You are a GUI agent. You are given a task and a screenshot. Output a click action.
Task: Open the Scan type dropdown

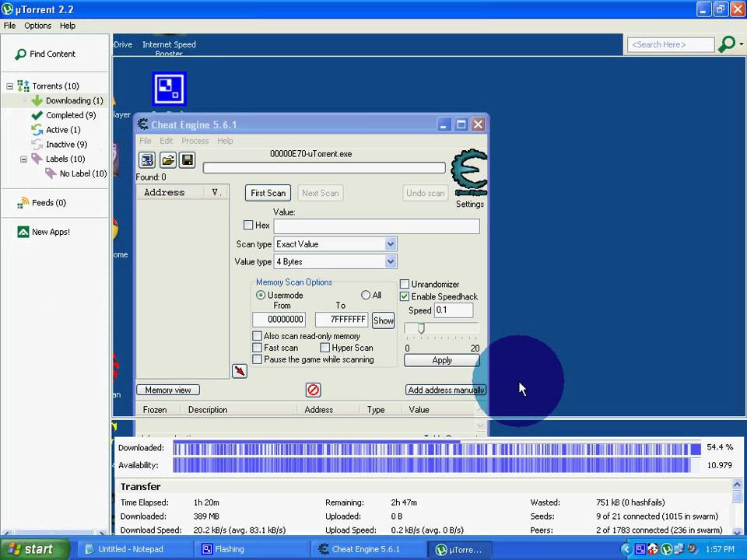point(335,244)
